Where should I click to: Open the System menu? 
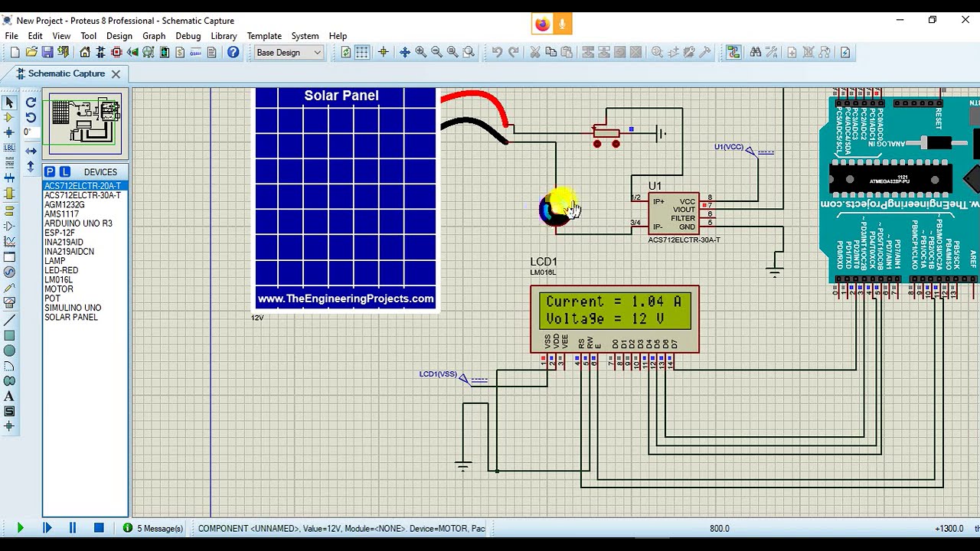click(305, 36)
